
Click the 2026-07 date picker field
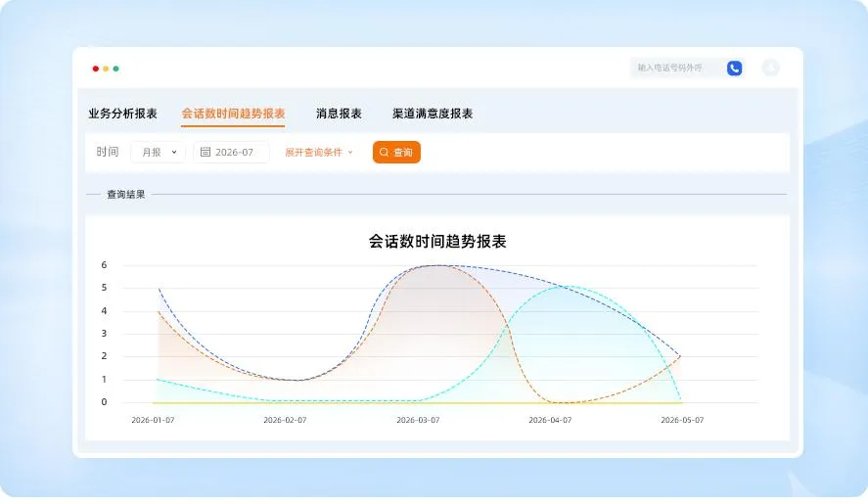(231, 153)
